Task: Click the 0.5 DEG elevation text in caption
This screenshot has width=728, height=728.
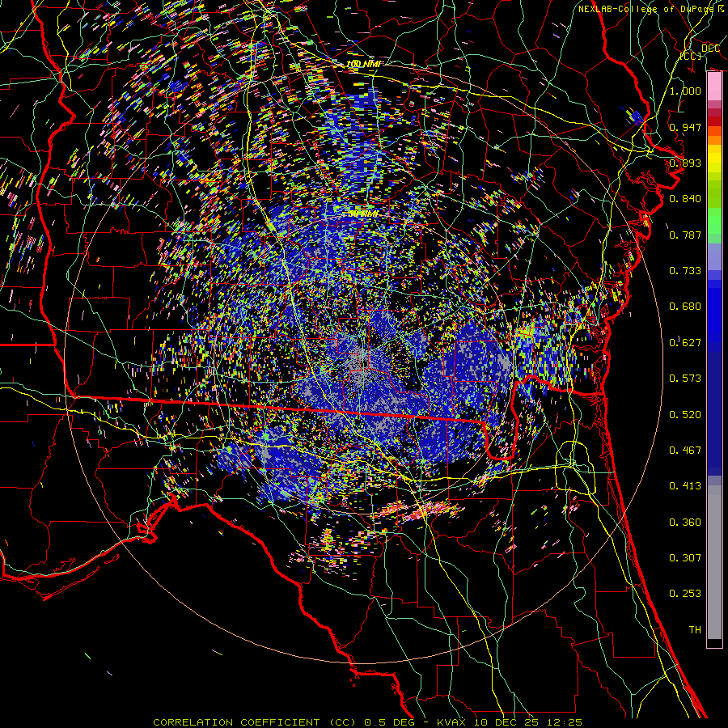Action: [391, 722]
